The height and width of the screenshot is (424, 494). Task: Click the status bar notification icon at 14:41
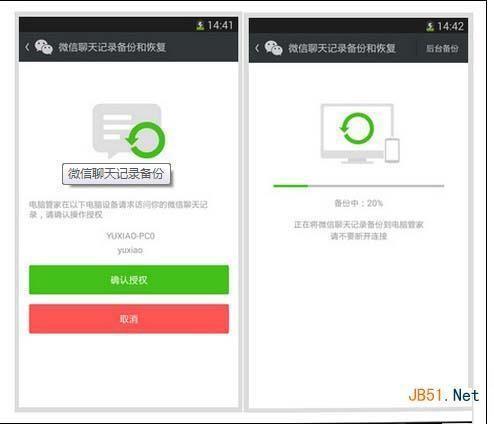pos(200,25)
